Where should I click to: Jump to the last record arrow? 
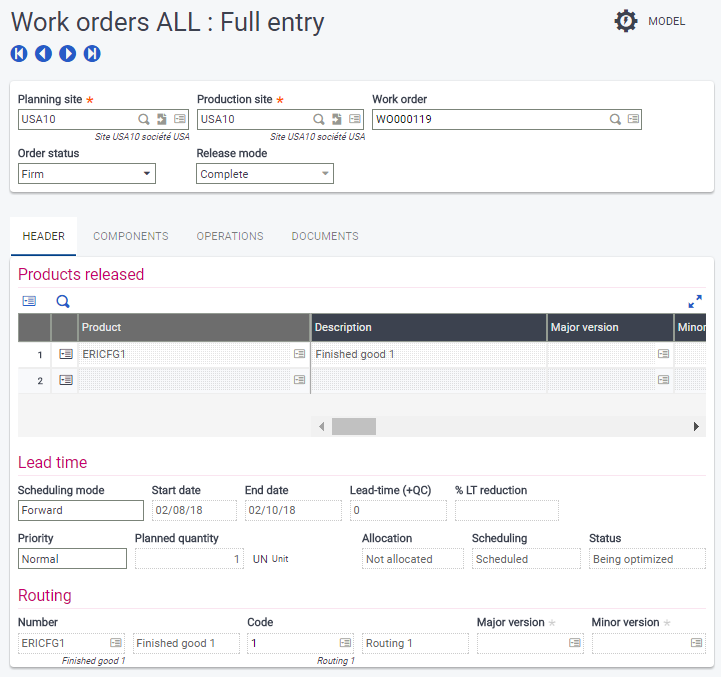click(x=92, y=54)
